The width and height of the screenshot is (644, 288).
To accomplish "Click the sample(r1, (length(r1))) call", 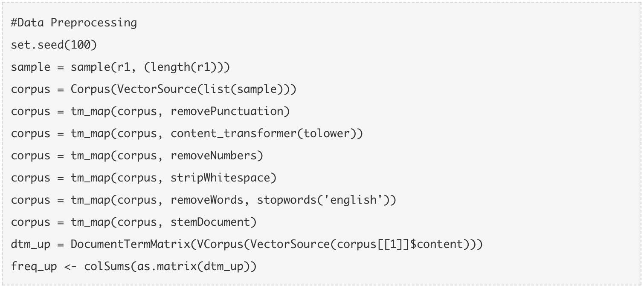I will (151, 67).
